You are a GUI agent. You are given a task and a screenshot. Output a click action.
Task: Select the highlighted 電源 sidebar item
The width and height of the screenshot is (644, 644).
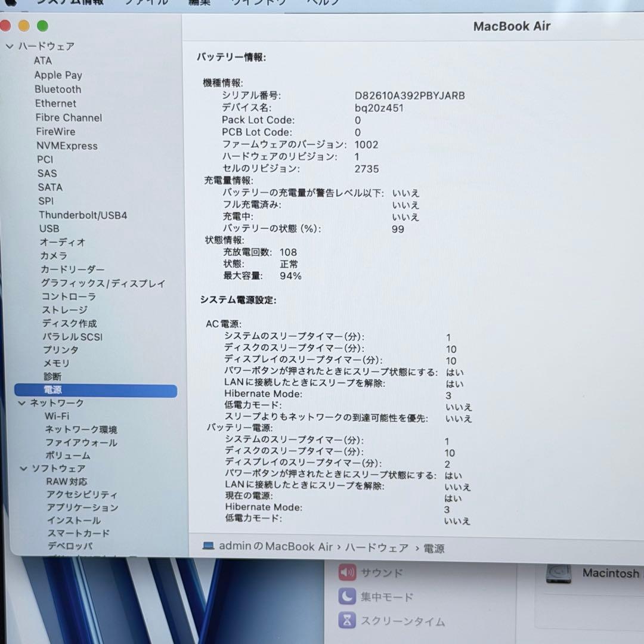click(95, 390)
